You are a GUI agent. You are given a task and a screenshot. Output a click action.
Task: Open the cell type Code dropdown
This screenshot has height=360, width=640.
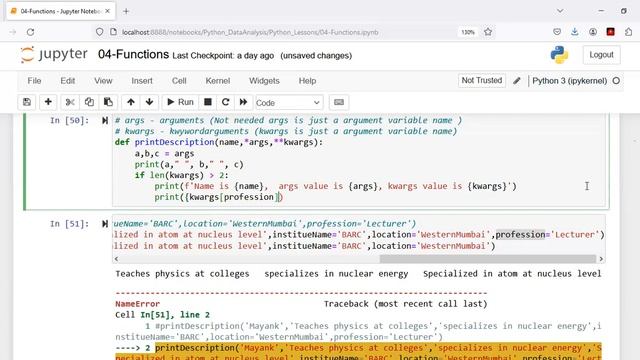[x=289, y=103]
